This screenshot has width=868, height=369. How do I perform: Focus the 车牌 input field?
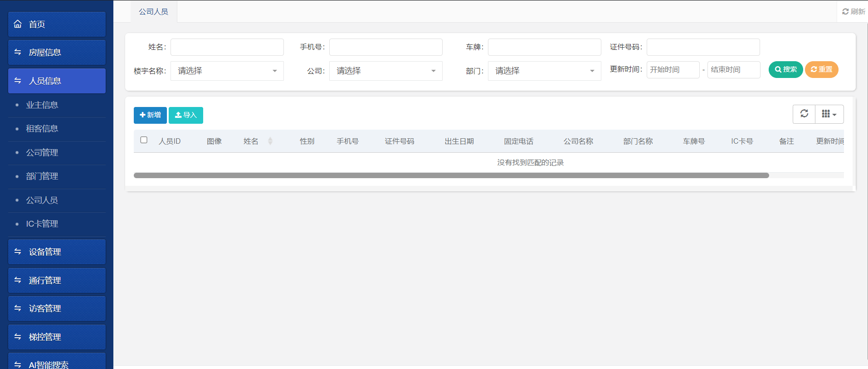pos(545,47)
